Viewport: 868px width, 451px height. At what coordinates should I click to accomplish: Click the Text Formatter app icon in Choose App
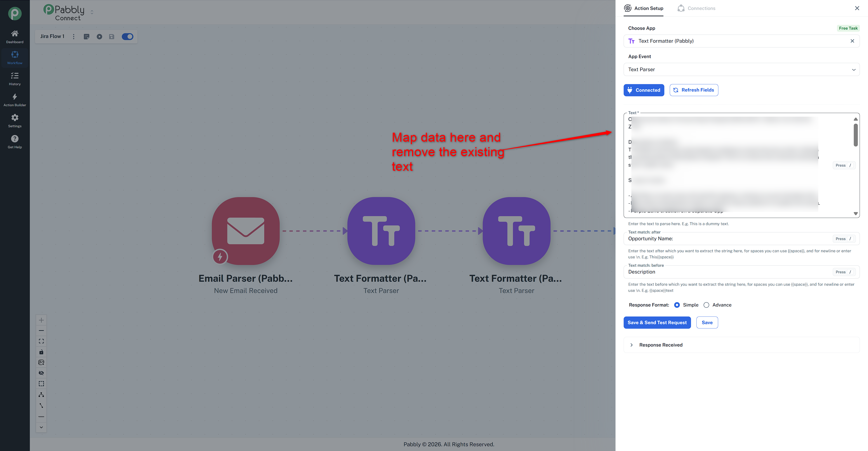tap(632, 41)
